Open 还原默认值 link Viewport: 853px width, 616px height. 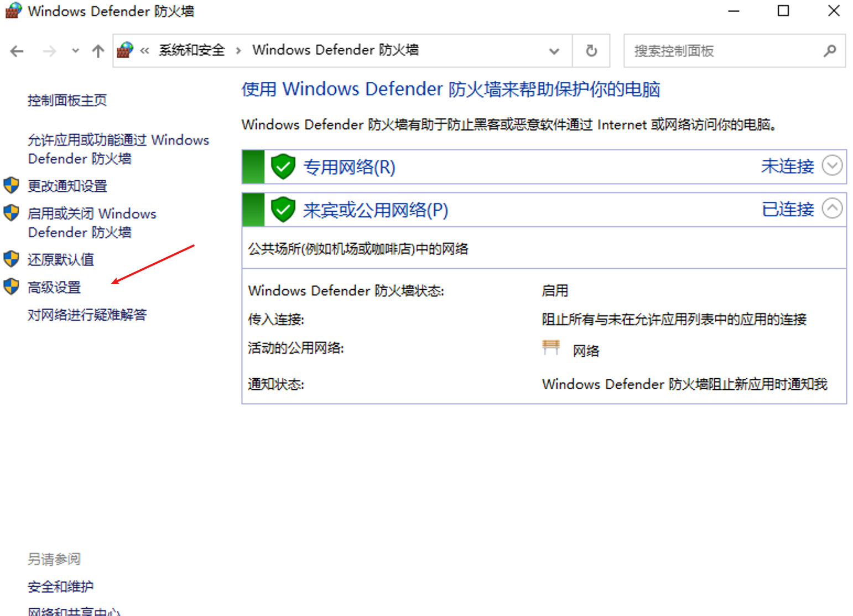(60, 259)
